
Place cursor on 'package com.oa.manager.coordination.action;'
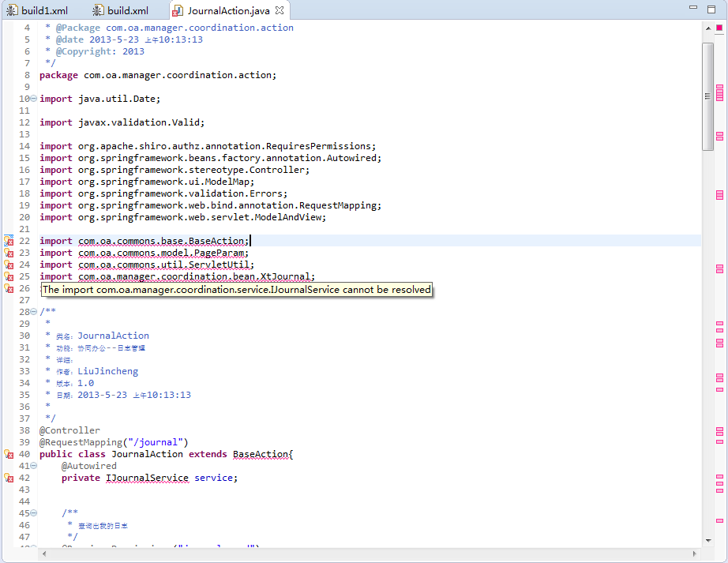[x=158, y=75]
